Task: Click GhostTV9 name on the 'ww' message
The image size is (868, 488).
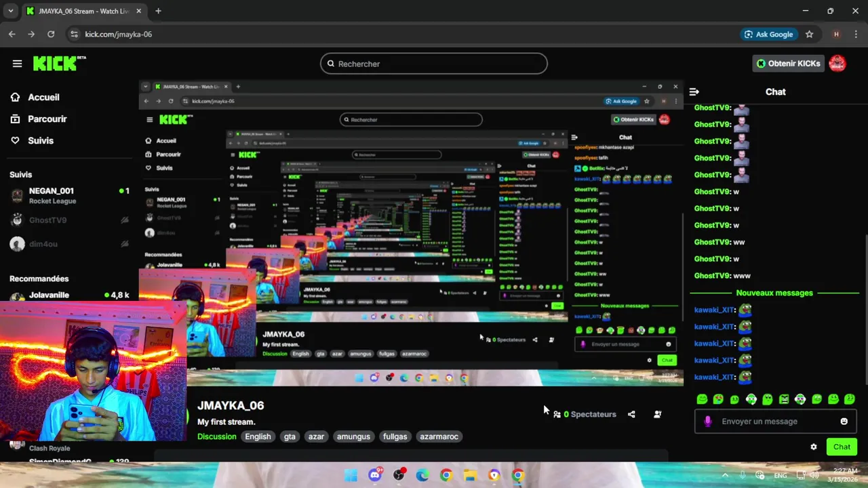Action: 713,242
